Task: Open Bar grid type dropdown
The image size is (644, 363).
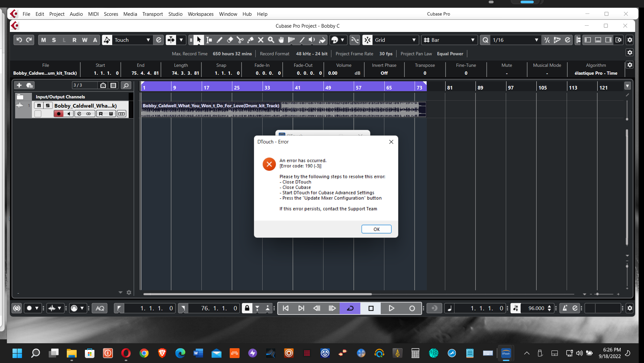Action: (x=449, y=40)
